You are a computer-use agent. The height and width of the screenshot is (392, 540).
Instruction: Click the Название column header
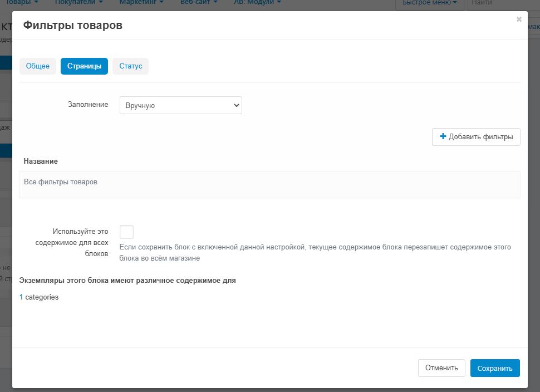[x=41, y=161]
